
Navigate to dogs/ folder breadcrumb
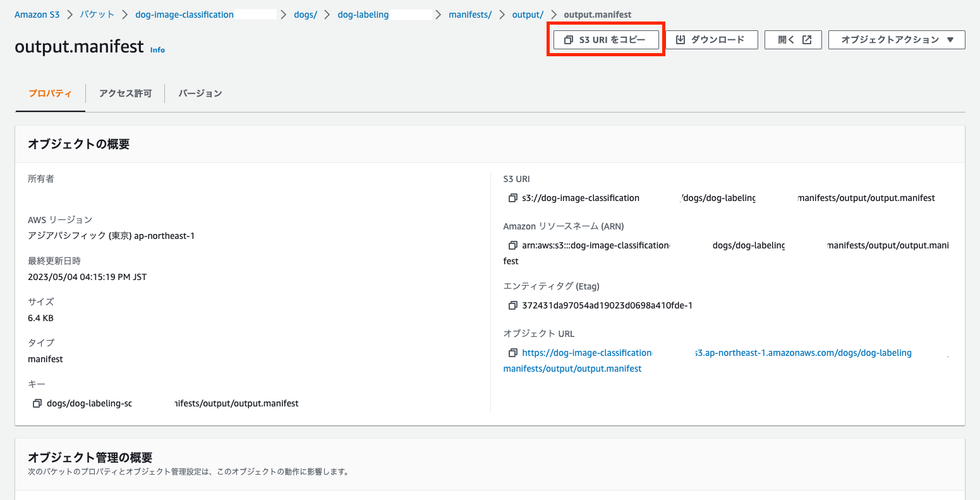coord(306,15)
